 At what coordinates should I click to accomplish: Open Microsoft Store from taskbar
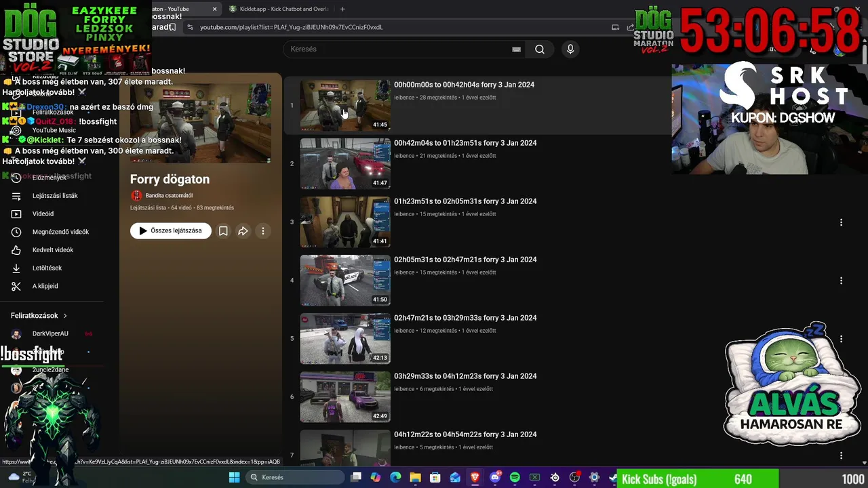[435, 477]
